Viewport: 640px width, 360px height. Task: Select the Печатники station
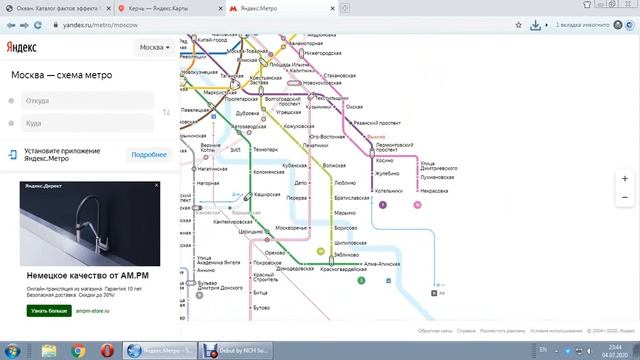pos(315,145)
